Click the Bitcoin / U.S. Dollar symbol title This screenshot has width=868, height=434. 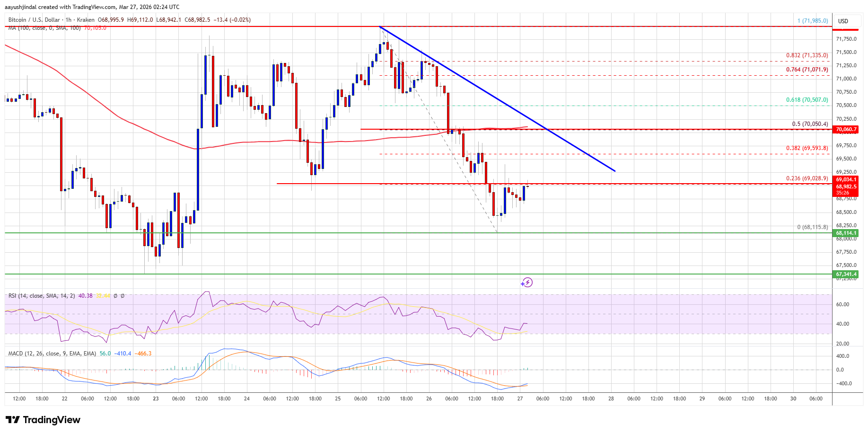[34, 20]
